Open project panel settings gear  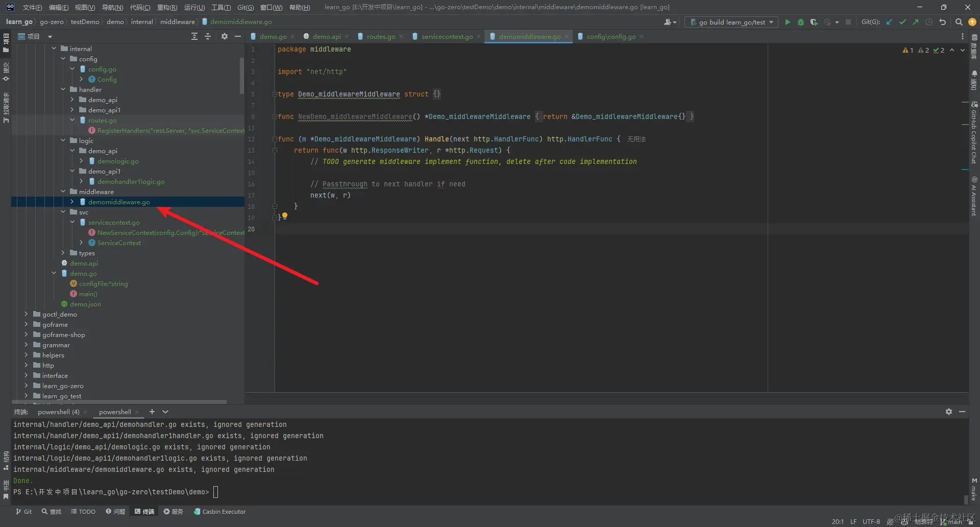(x=224, y=36)
